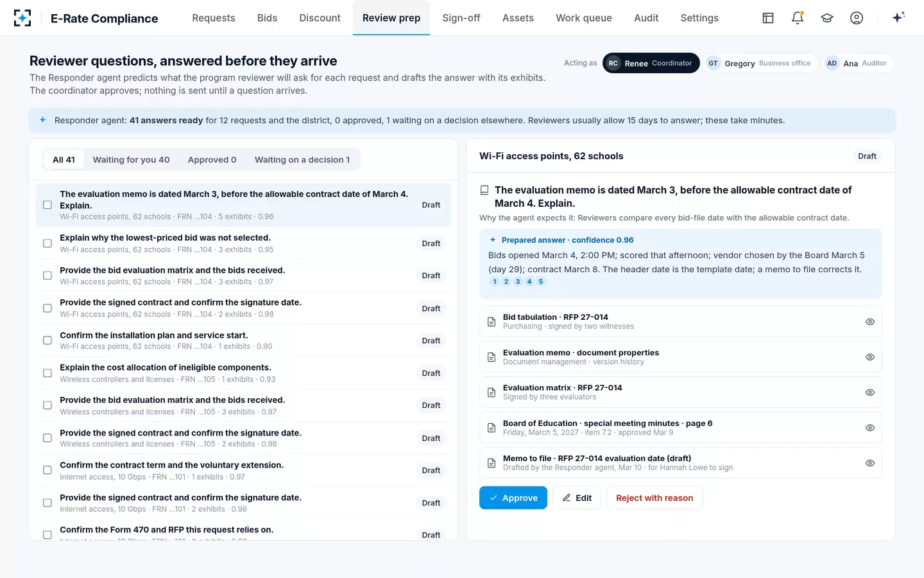Click the document icon beside Board of Education minutes
Viewport: 924px width, 578px height.
click(492, 428)
